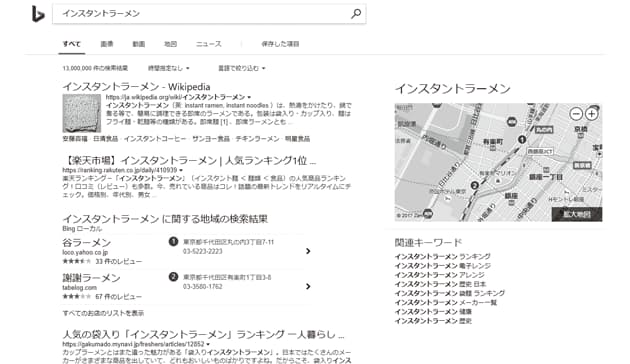Click 谷ラーメン phone number 03-5223-2223
The image size is (630, 364).
202,252
